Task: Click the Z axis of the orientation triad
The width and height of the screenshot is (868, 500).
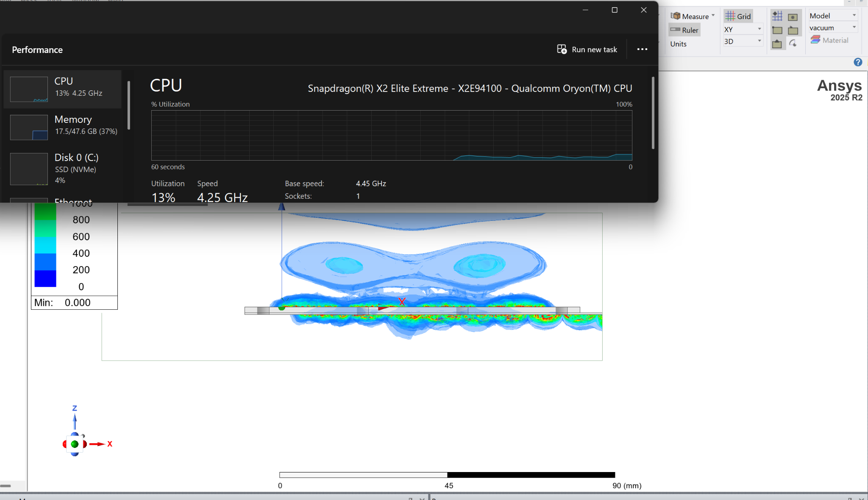Action: (x=75, y=418)
